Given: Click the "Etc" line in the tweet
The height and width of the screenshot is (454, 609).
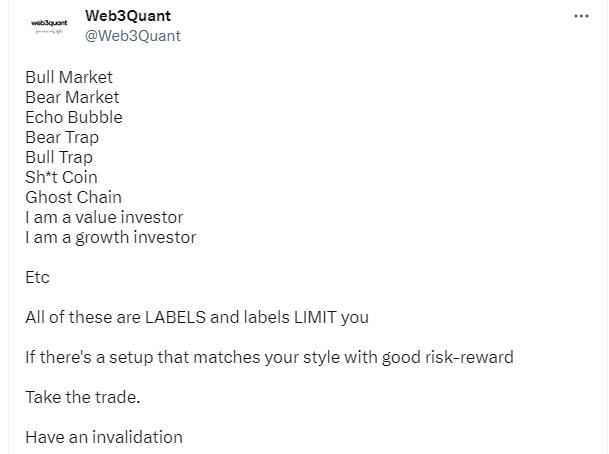Looking at the screenshot, I should tap(37, 277).
